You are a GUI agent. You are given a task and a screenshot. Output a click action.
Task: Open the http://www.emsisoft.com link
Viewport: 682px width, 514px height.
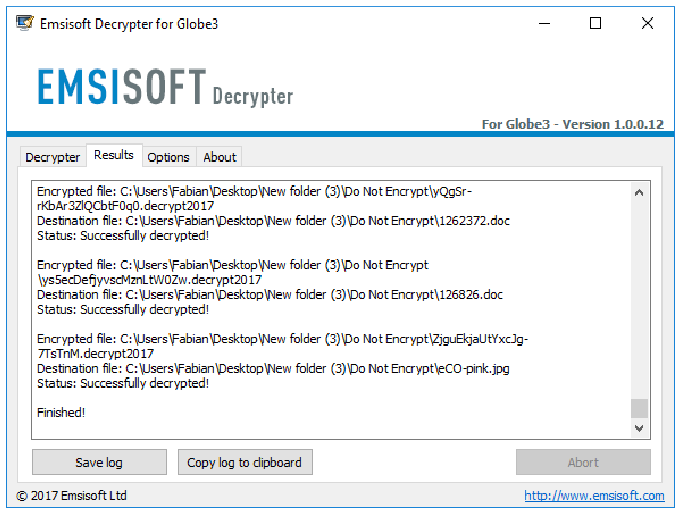[594, 495]
